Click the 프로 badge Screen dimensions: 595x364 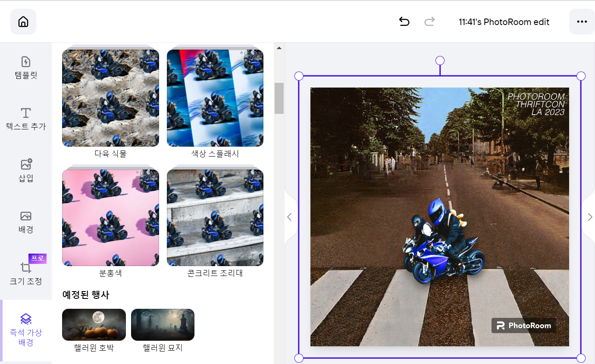coord(38,258)
